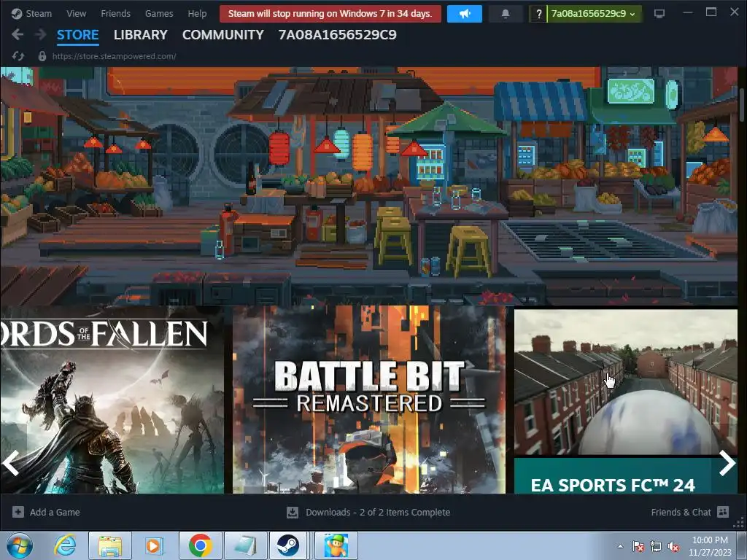
Task: Show next featured game with right carousel arrow
Action: click(727, 463)
